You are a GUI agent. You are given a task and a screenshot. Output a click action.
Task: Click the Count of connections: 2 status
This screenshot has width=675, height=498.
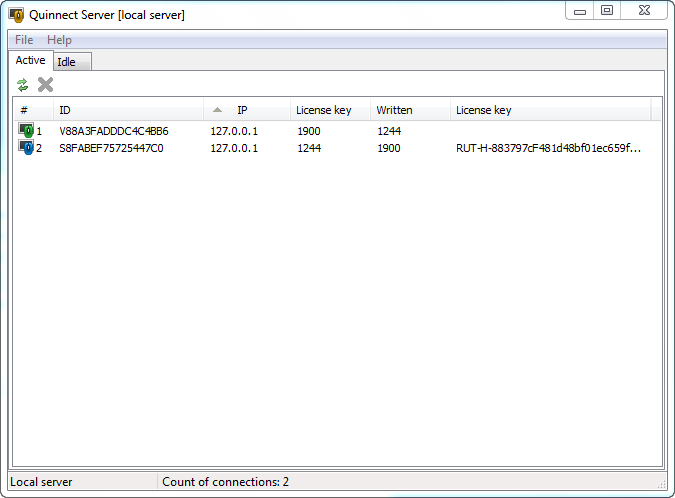pyautogui.click(x=226, y=482)
